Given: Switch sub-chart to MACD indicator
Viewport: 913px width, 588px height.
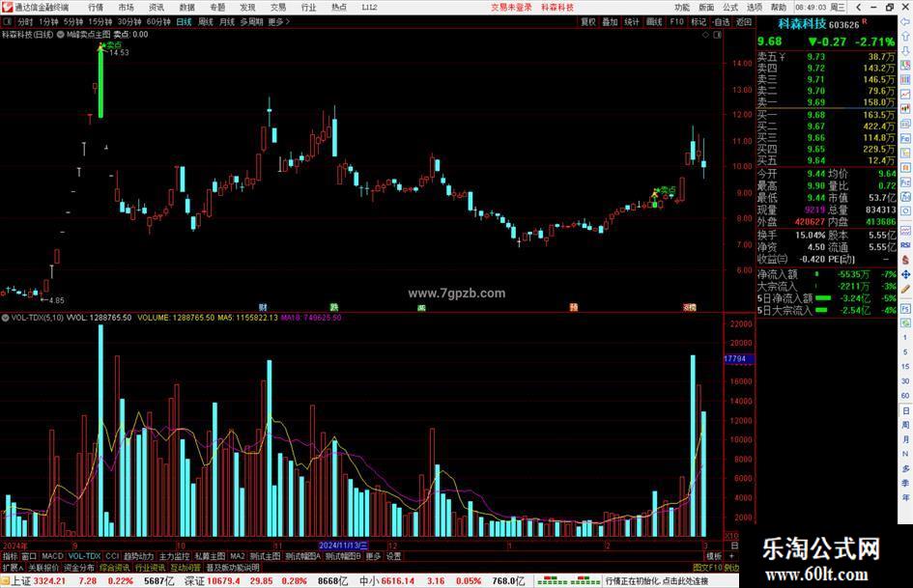Looking at the screenshot, I should (x=52, y=556).
